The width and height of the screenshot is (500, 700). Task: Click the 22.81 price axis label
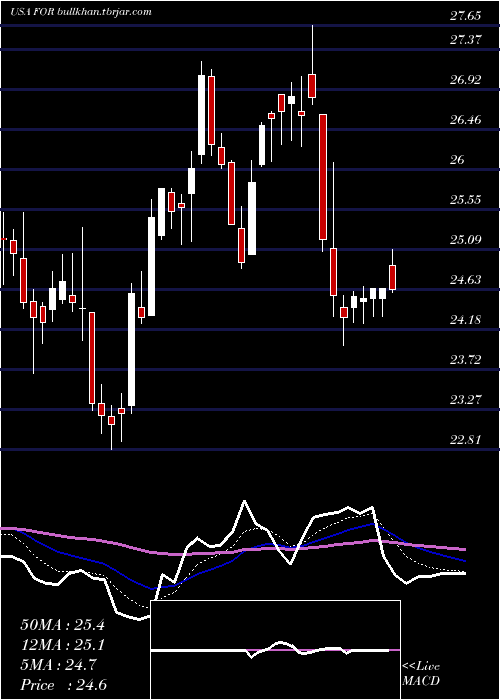pyautogui.click(x=466, y=440)
